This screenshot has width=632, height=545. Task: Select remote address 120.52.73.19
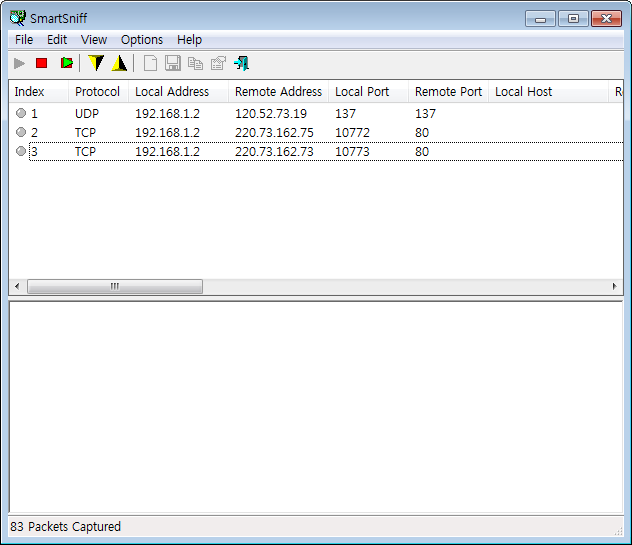271,114
